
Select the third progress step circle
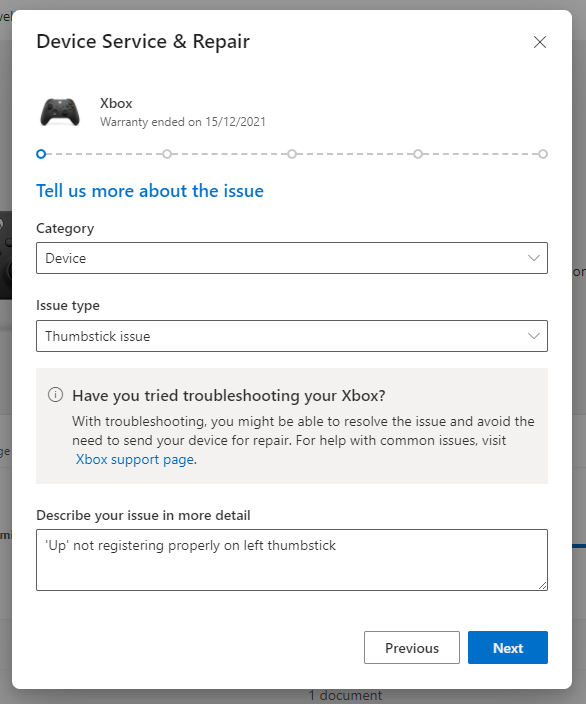pos(292,154)
